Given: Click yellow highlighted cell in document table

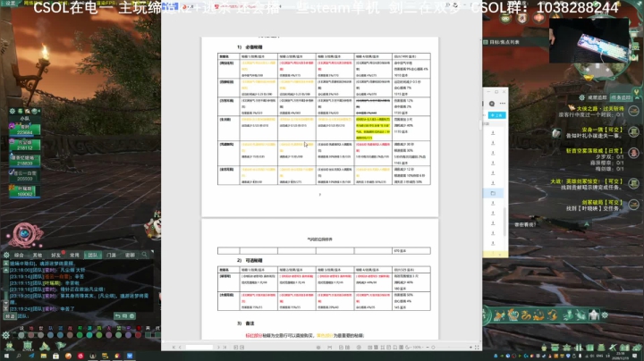Looking at the screenshot, I should pos(373,129).
